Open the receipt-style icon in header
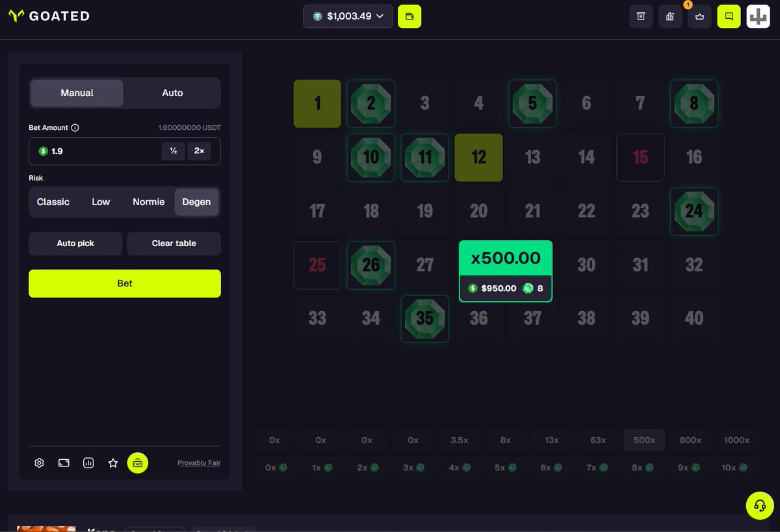Image resolution: width=780 pixels, height=532 pixels. pyautogui.click(x=641, y=16)
